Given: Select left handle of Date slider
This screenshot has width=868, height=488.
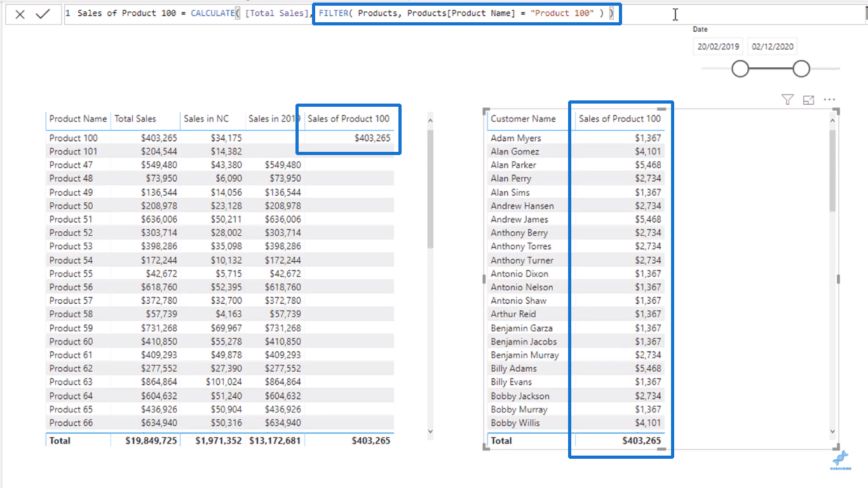Looking at the screenshot, I should pos(740,69).
